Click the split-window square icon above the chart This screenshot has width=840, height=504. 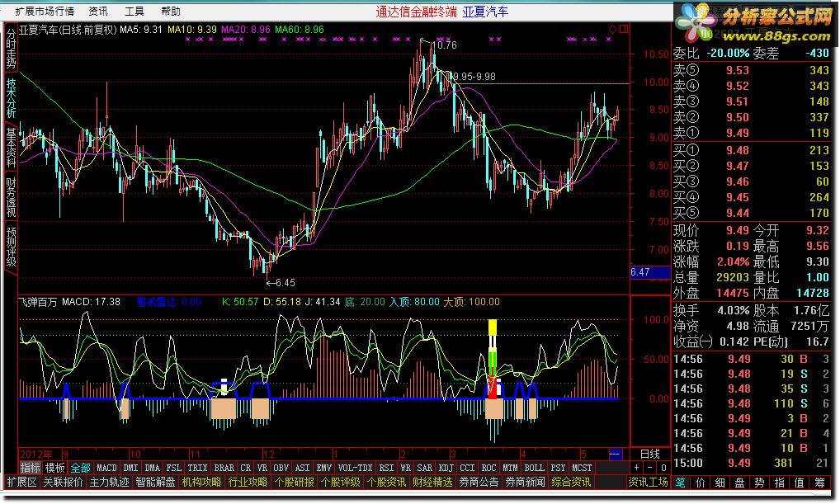pos(624,29)
